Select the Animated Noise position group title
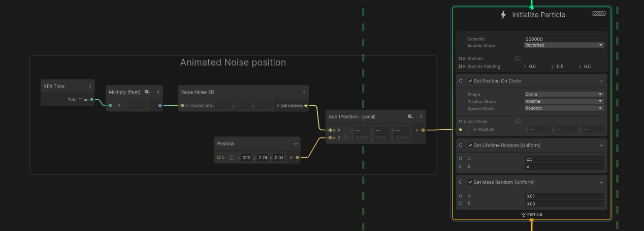Screen dimensions: 644x231 click(x=233, y=63)
